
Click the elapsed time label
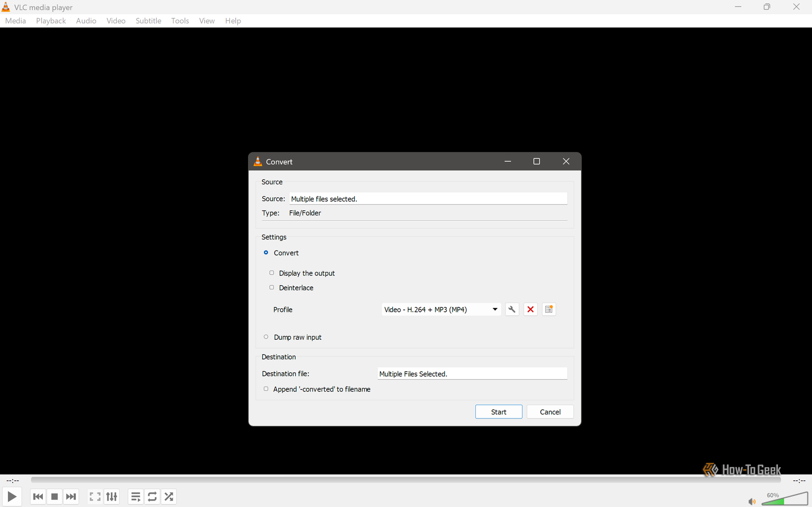[13, 480]
